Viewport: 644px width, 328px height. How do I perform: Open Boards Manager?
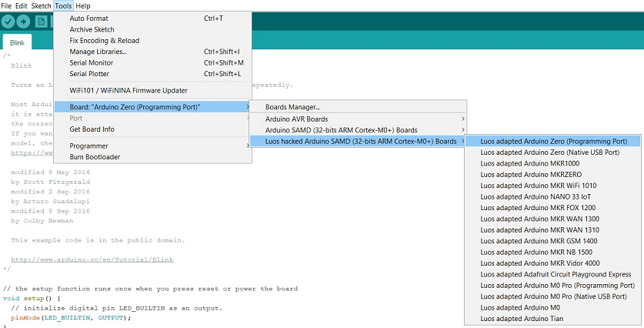292,107
